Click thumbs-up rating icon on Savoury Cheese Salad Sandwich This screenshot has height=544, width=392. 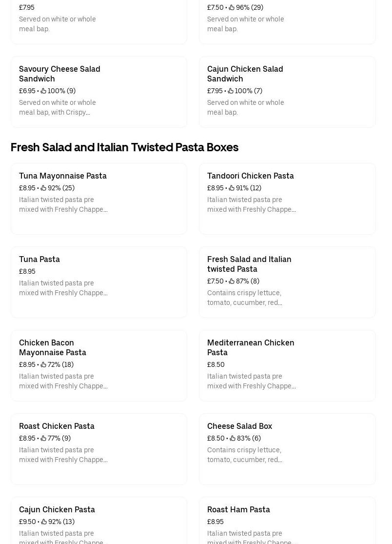tap(44, 91)
